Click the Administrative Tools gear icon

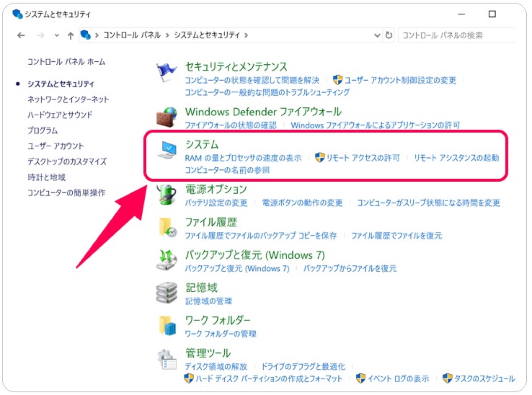(167, 359)
